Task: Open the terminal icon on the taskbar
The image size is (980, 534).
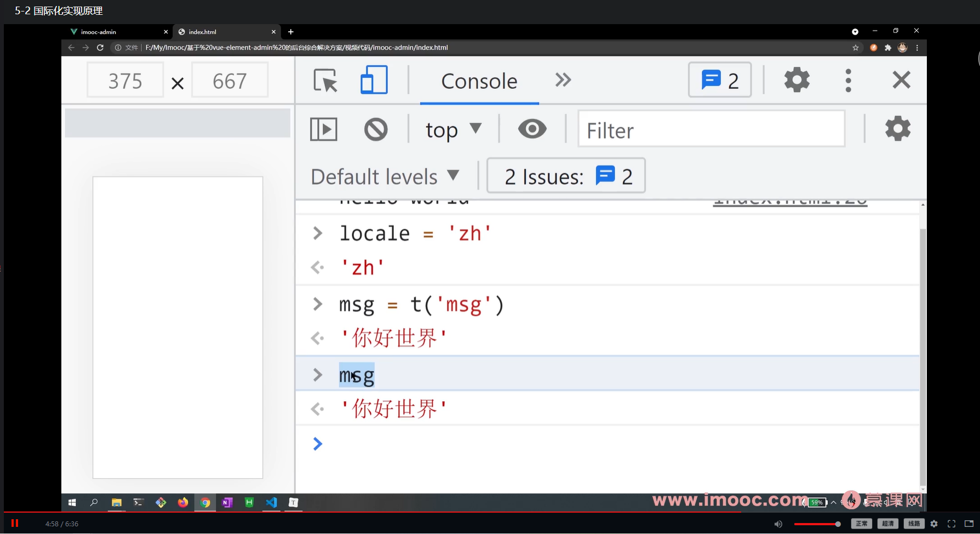Action: [x=139, y=502]
